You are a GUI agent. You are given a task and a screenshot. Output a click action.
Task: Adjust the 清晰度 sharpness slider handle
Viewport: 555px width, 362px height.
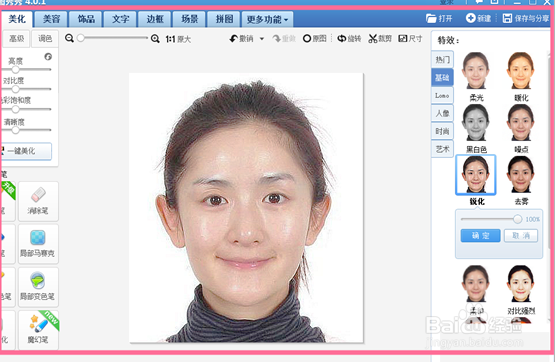point(15,130)
